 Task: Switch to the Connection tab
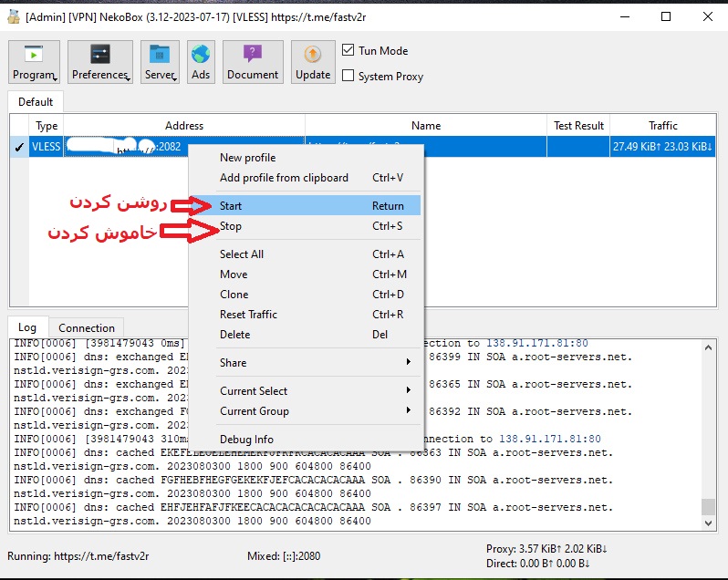[87, 327]
